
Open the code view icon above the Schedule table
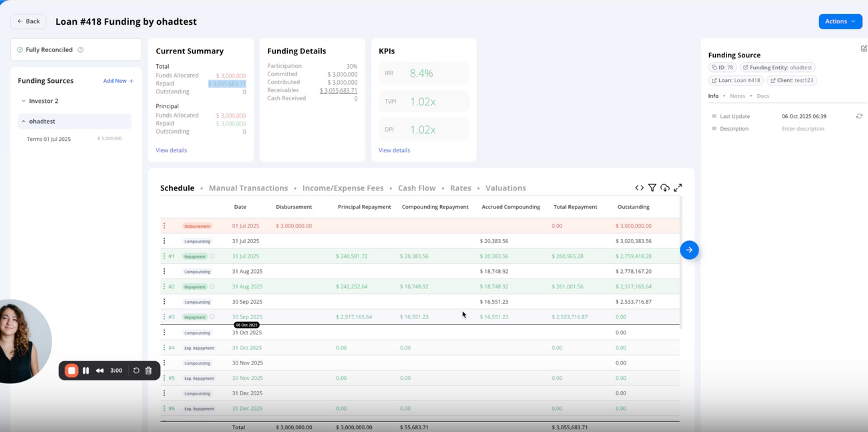point(640,188)
